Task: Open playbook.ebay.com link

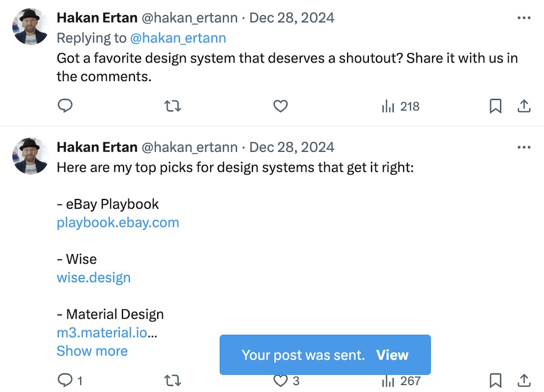Action: (x=118, y=222)
